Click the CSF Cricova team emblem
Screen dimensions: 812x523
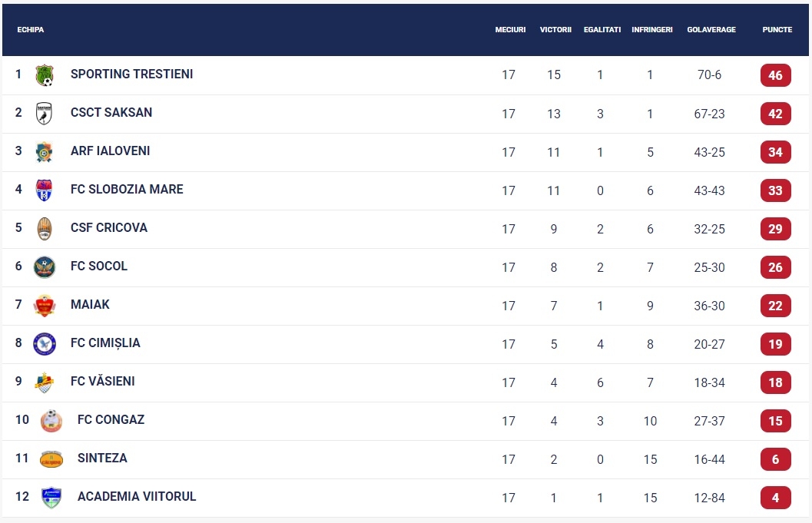tap(45, 228)
